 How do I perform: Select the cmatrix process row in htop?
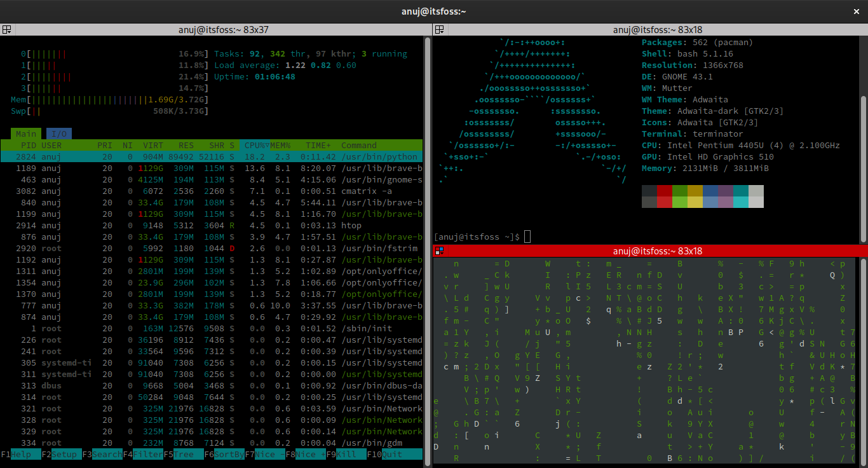[191, 191]
